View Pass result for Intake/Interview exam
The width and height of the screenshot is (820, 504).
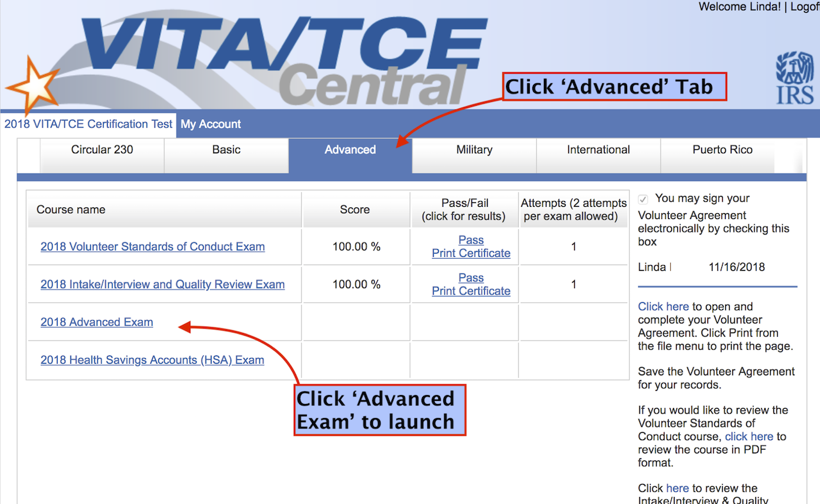[x=471, y=278]
